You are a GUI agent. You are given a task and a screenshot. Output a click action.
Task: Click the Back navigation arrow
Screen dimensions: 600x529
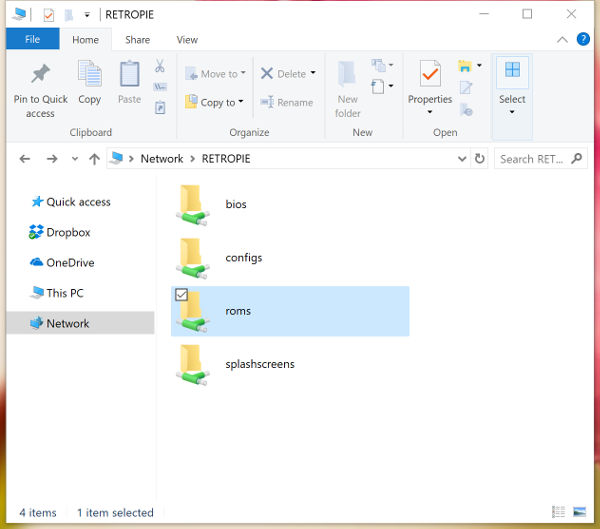point(25,158)
